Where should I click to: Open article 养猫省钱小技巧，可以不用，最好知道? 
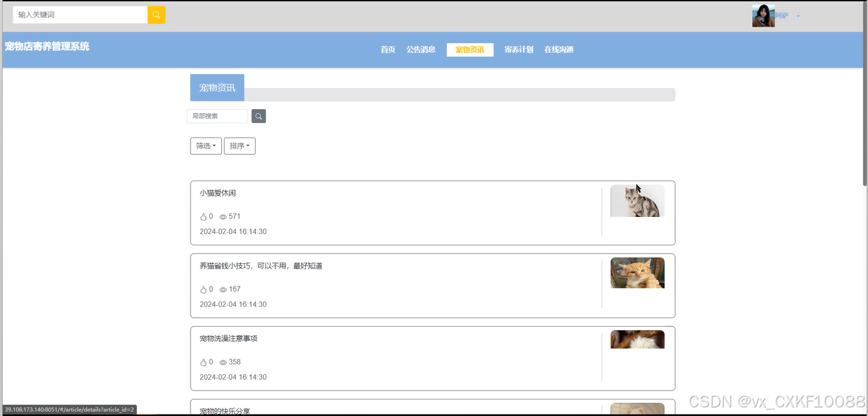pyautogui.click(x=261, y=266)
